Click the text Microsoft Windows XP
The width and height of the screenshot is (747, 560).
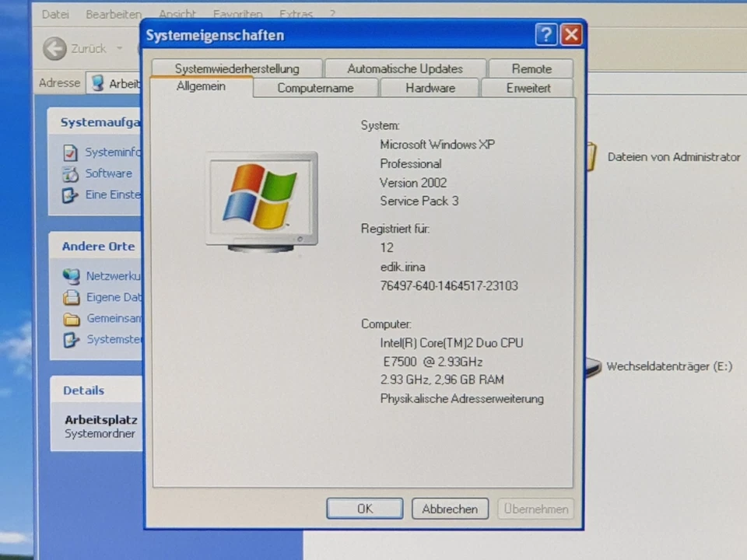tap(437, 145)
